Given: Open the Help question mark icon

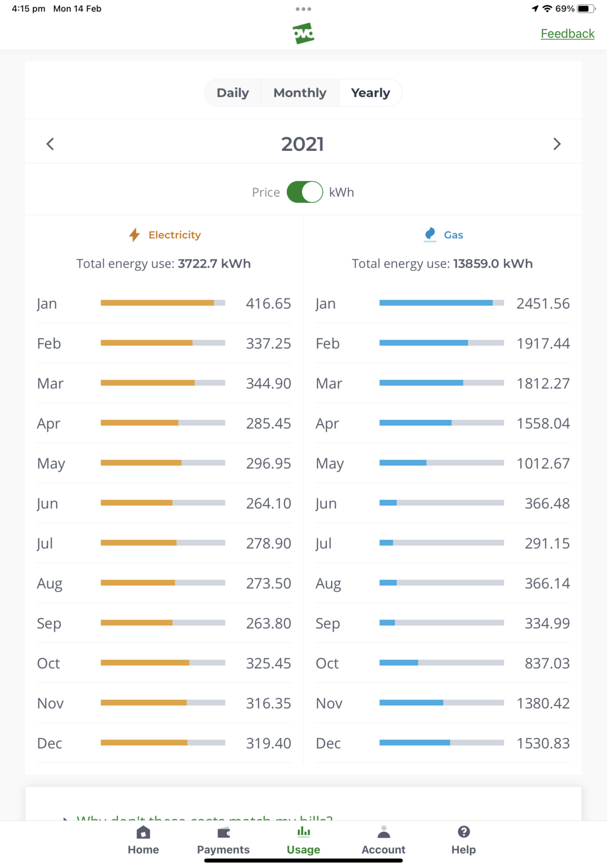Looking at the screenshot, I should tap(463, 832).
